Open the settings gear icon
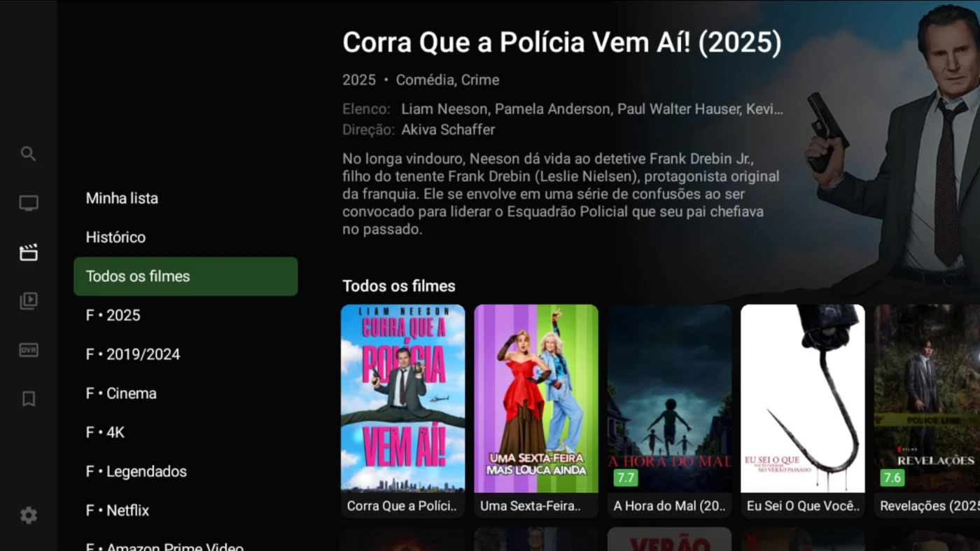 pos(28,516)
